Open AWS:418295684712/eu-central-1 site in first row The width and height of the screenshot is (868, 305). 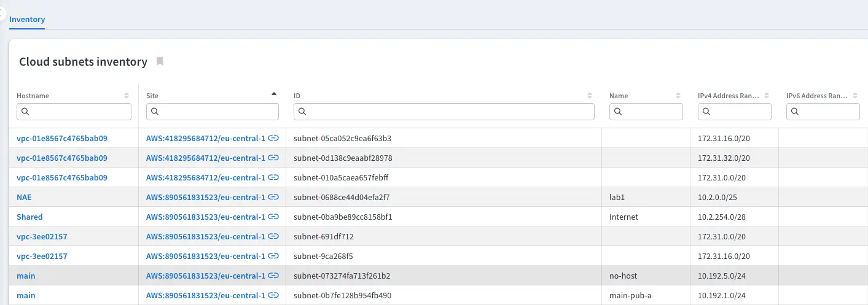pos(205,138)
